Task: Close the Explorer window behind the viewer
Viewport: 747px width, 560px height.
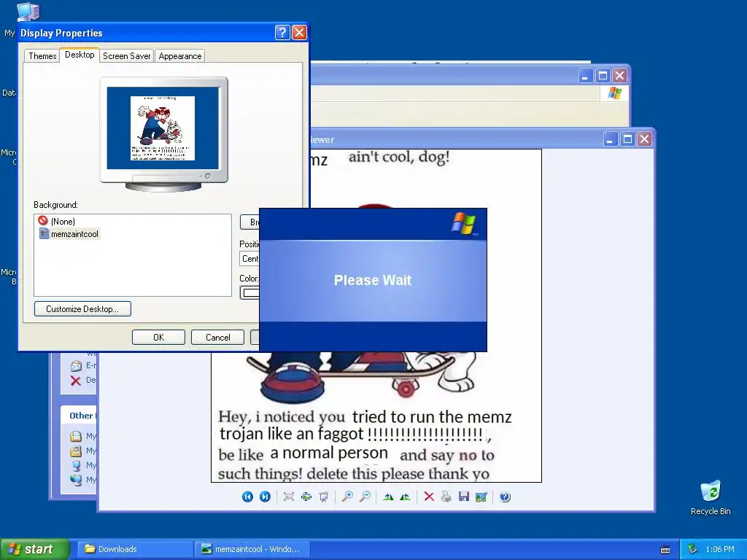Action: 619,75
